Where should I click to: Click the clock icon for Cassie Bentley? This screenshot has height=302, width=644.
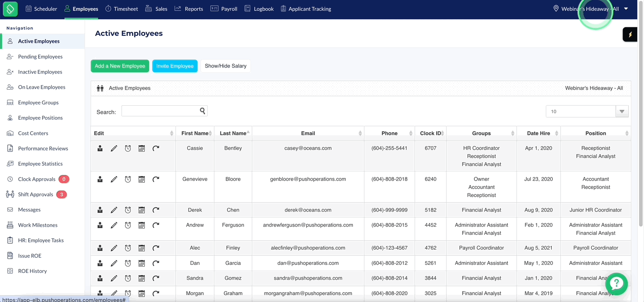(x=128, y=148)
